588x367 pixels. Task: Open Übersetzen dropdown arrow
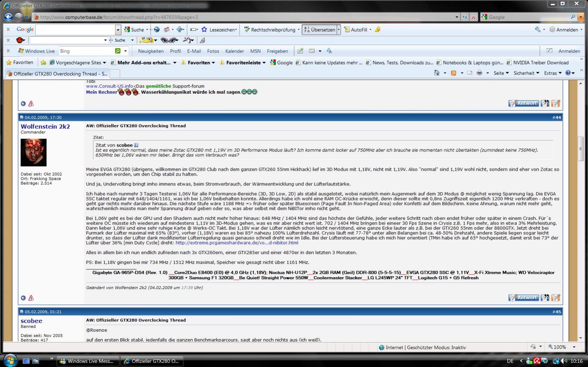point(339,30)
